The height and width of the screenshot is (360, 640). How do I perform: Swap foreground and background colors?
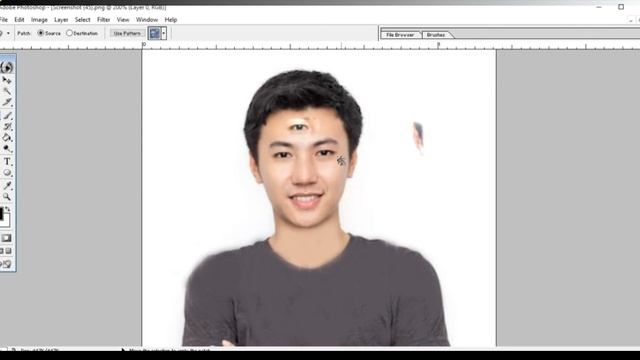click(8, 209)
